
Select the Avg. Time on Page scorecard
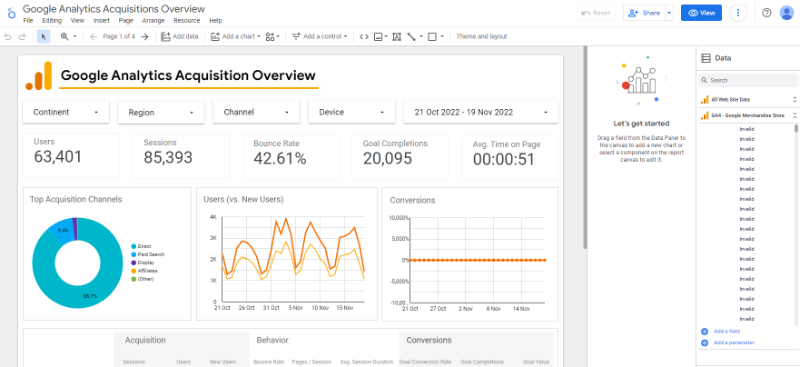(x=510, y=158)
